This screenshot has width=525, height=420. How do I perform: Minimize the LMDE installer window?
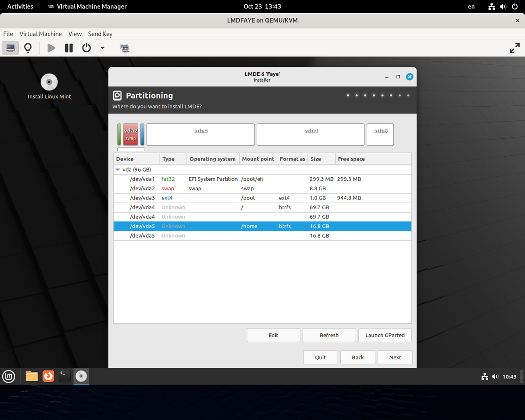click(x=387, y=77)
